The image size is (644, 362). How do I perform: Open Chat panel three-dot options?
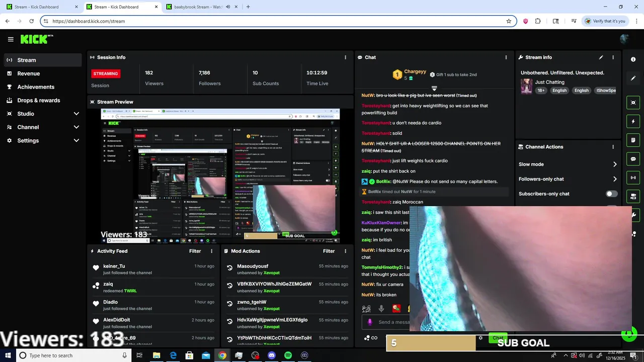click(506, 57)
